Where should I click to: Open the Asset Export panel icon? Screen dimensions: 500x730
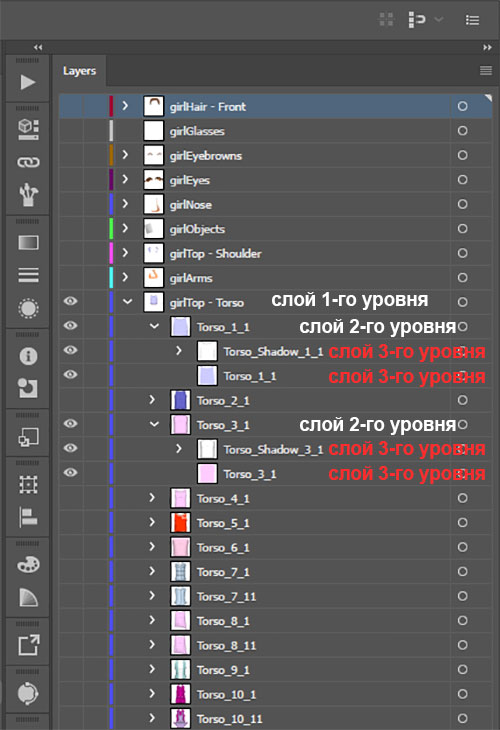click(28, 645)
